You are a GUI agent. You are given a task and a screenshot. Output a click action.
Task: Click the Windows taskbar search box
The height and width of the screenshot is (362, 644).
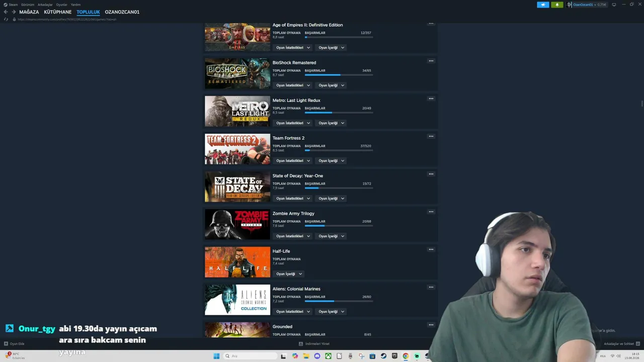(x=250, y=356)
